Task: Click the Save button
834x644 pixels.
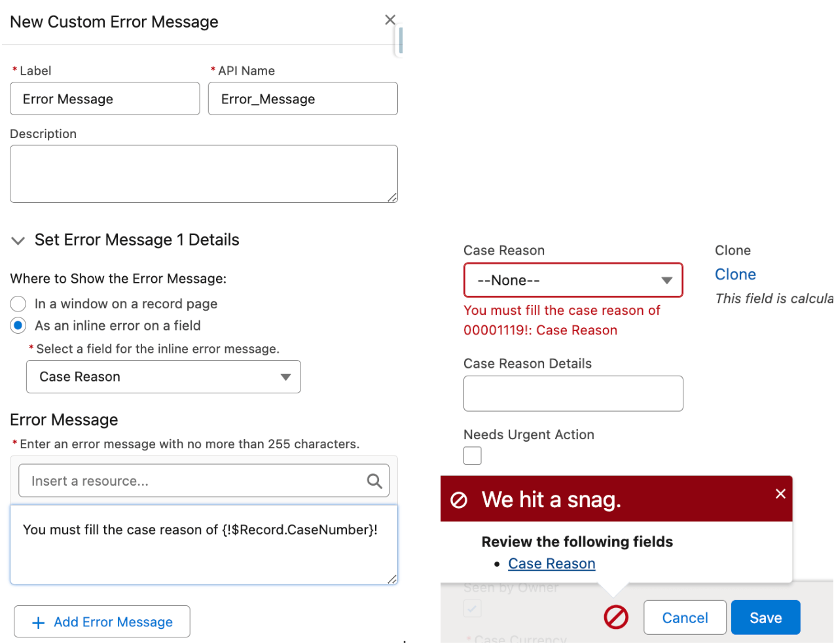Action: tap(765, 617)
